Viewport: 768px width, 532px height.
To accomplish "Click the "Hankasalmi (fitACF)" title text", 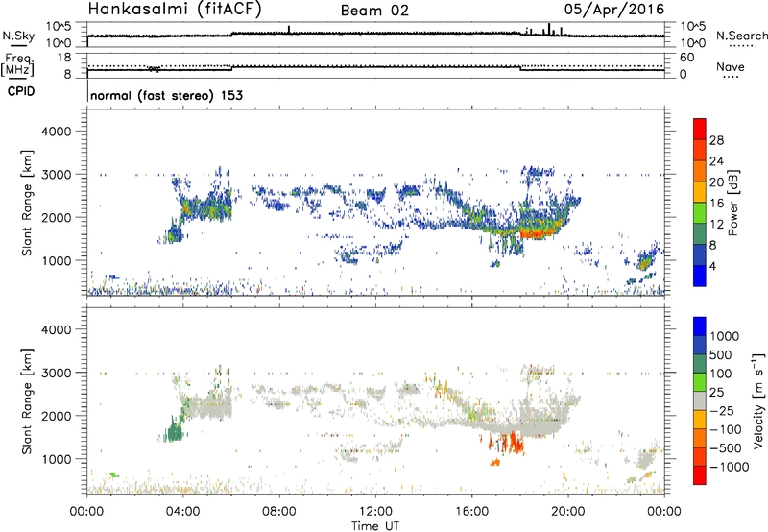I will click(175, 10).
